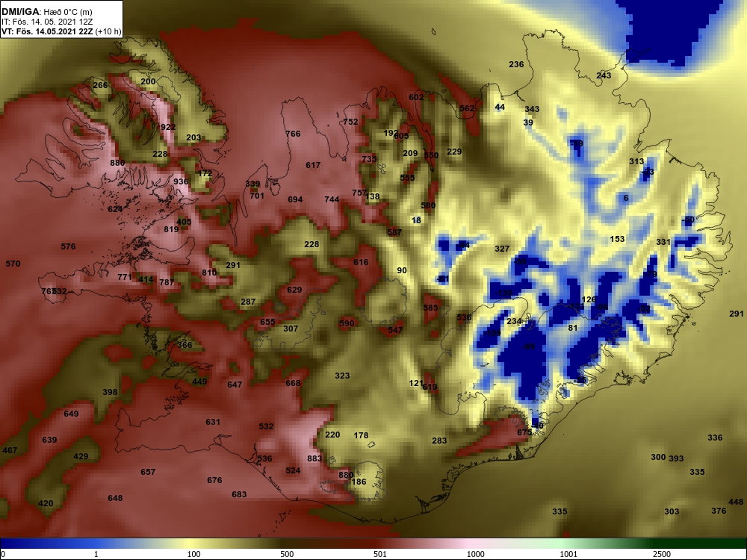
Task: Click the map value "366"
Action: [x=185, y=345]
